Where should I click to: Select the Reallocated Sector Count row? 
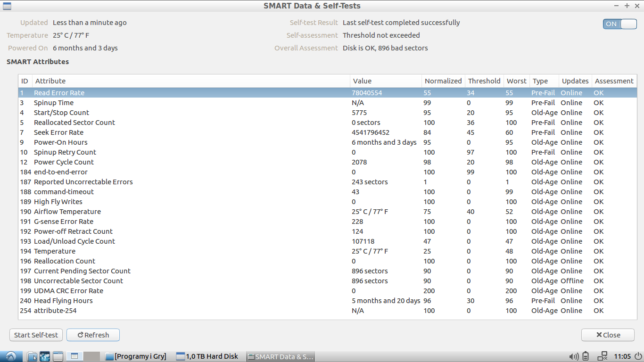(x=327, y=123)
